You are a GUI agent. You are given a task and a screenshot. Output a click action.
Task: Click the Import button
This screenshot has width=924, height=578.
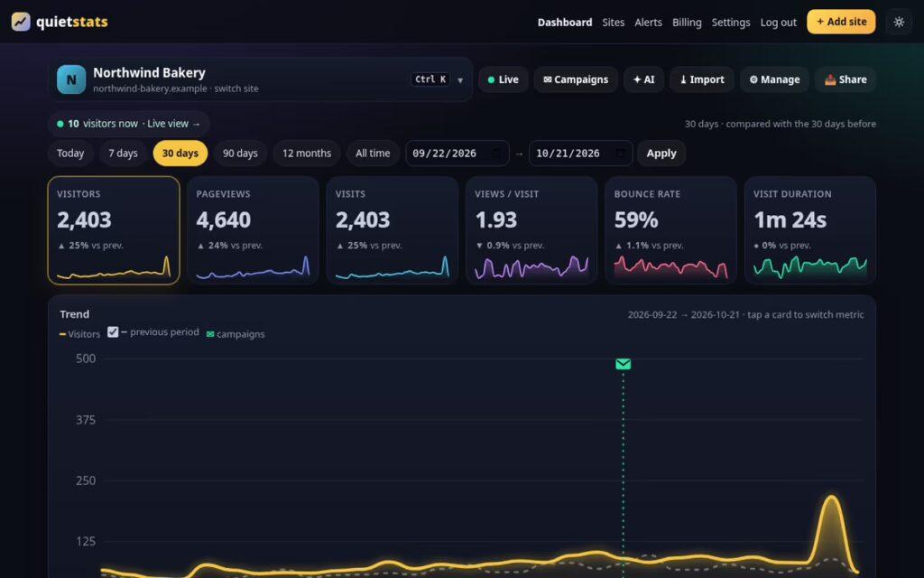(702, 79)
